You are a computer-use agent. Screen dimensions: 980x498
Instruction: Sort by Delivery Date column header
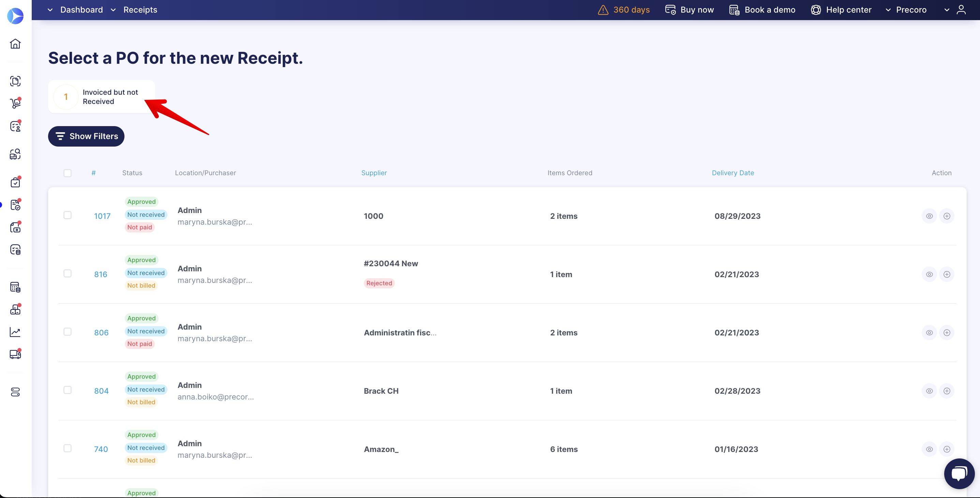733,173
